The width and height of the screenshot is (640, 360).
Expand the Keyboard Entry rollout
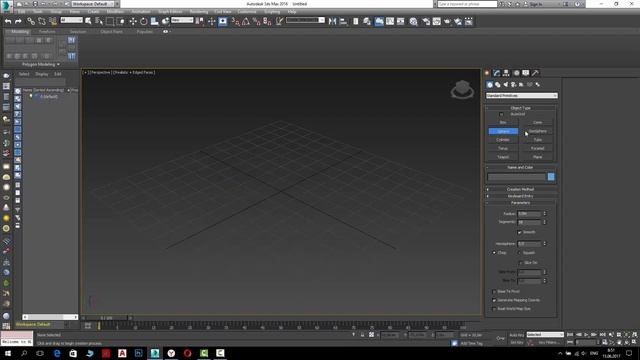pos(520,196)
